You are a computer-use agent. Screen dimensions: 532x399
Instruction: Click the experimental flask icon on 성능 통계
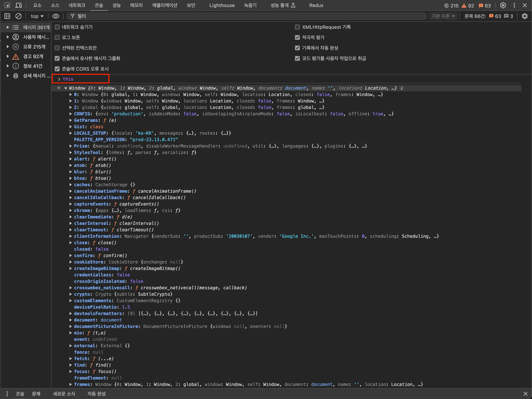[293, 5]
